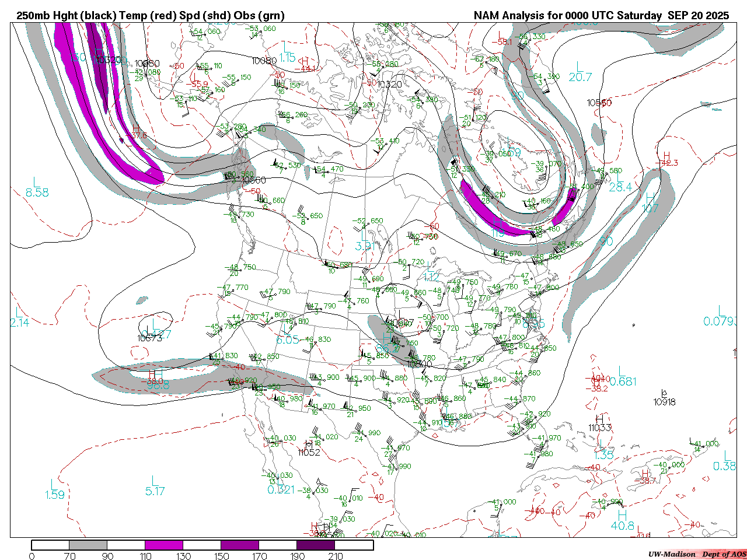Click the UW-Madison Dept of AOS credit
The width and height of the screenshot is (747, 560).
697,554
